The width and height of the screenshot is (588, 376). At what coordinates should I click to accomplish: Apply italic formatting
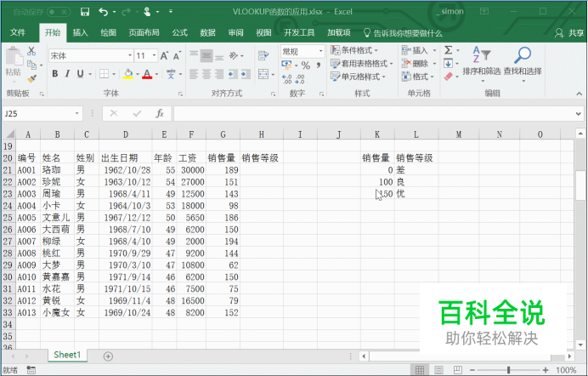[67, 74]
